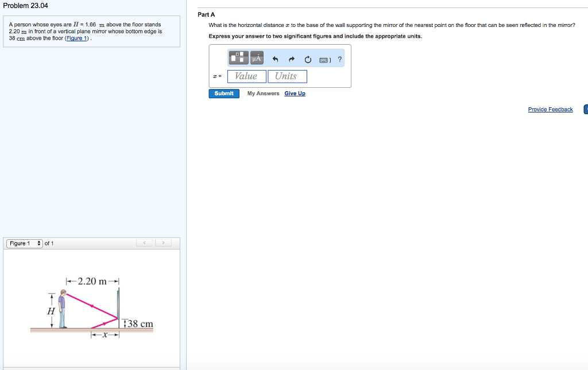Submit your answer

coord(223,93)
